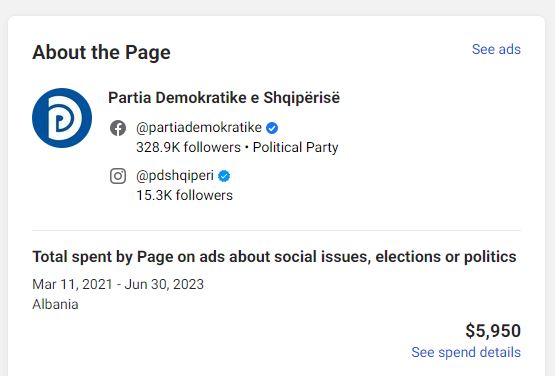Open the @partiademokratike Facebook handle
This screenshot has width=555, height=376.
199,127
